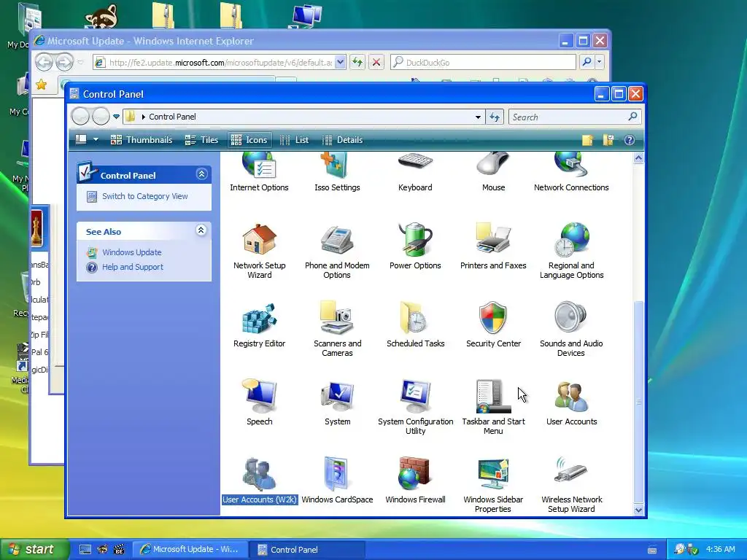Click the Refresh button in Internet Explorer

point(357,63)
